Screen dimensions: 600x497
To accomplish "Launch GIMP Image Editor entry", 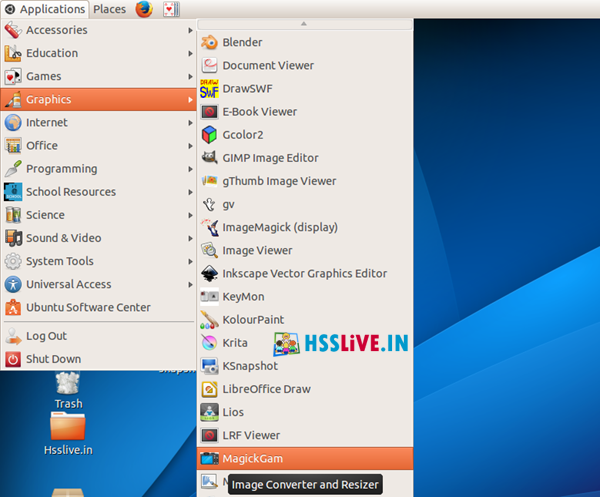I will tap(305, 158).
